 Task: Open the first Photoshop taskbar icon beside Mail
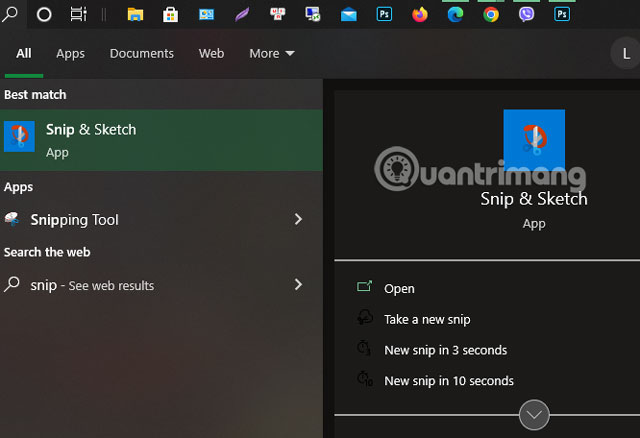(384, 14)
